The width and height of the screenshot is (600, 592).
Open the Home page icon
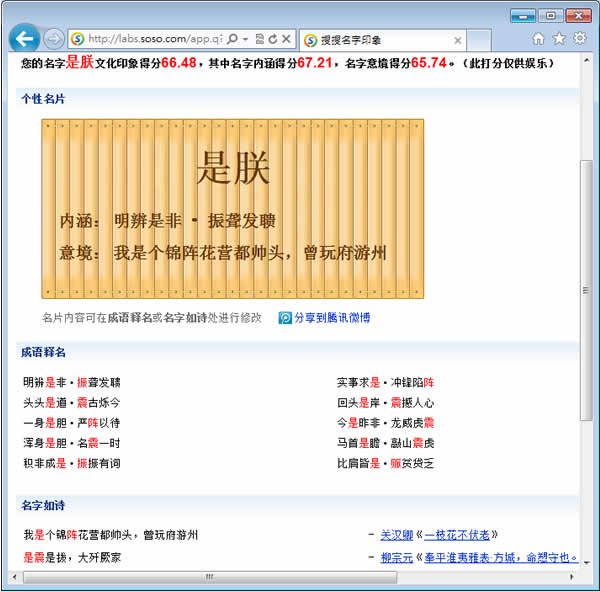(538, 39)
